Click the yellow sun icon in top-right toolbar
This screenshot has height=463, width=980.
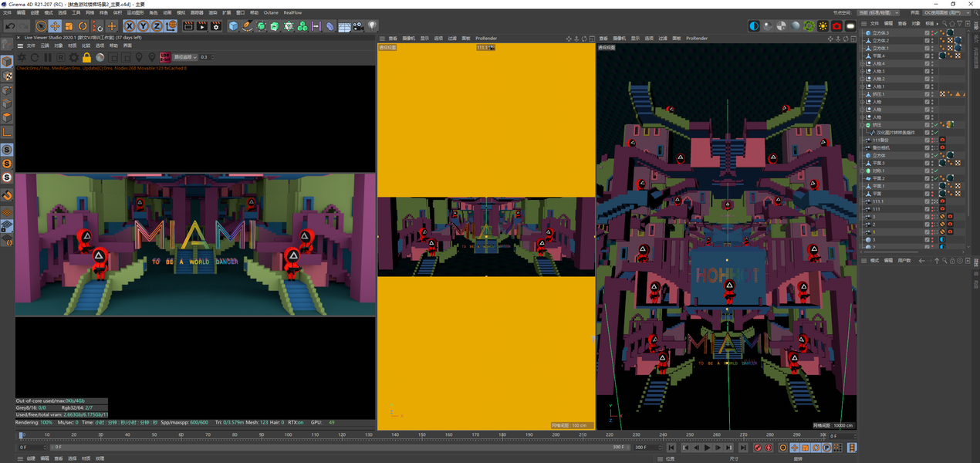click(823, 26)
